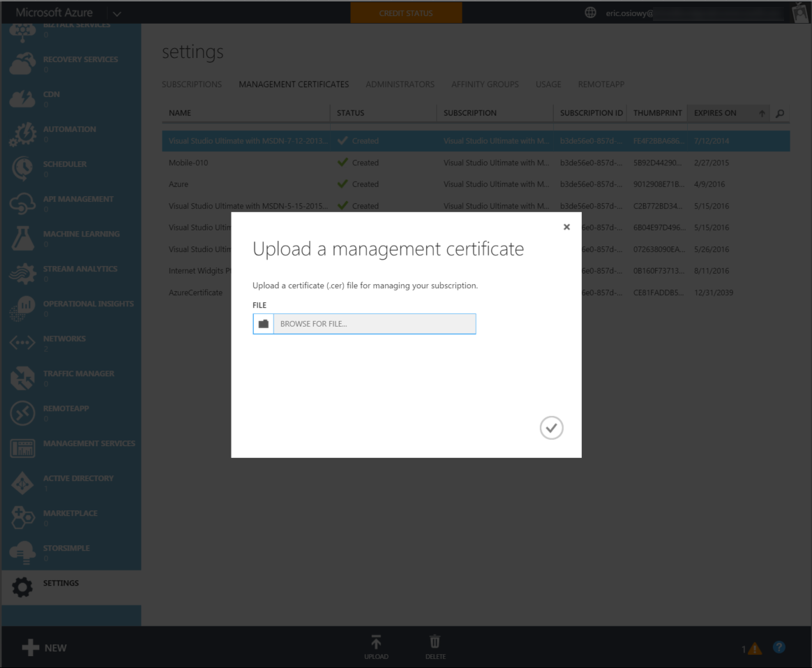Select the RemoteApp sidebar icon

[x=23, y=413]
